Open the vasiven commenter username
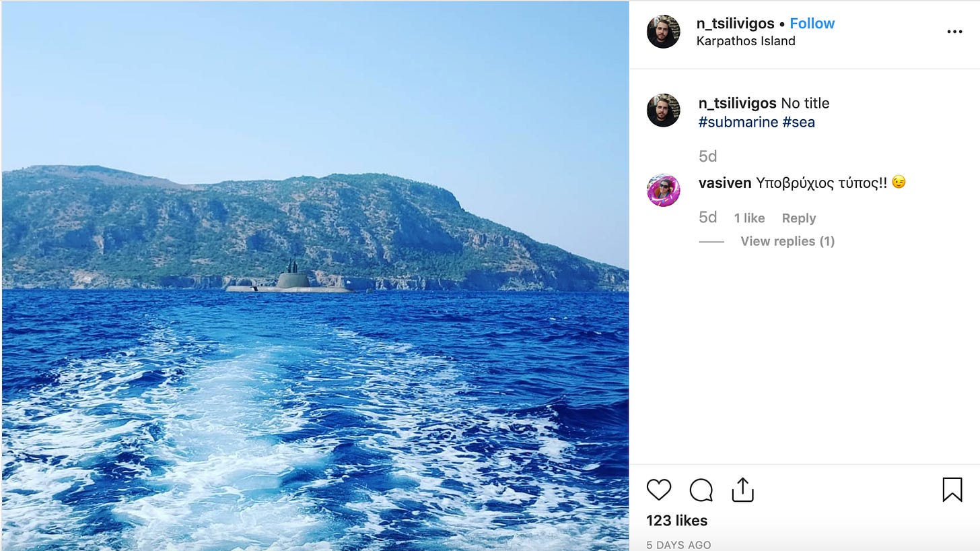Image resolution: width=980 pixels, height=551 pixels. click(x=724, y=183)
